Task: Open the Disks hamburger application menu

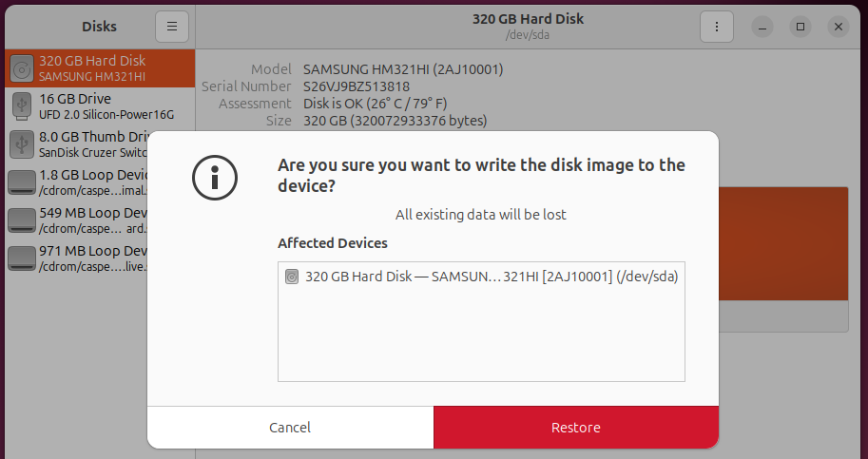Action: pos(172,27)
